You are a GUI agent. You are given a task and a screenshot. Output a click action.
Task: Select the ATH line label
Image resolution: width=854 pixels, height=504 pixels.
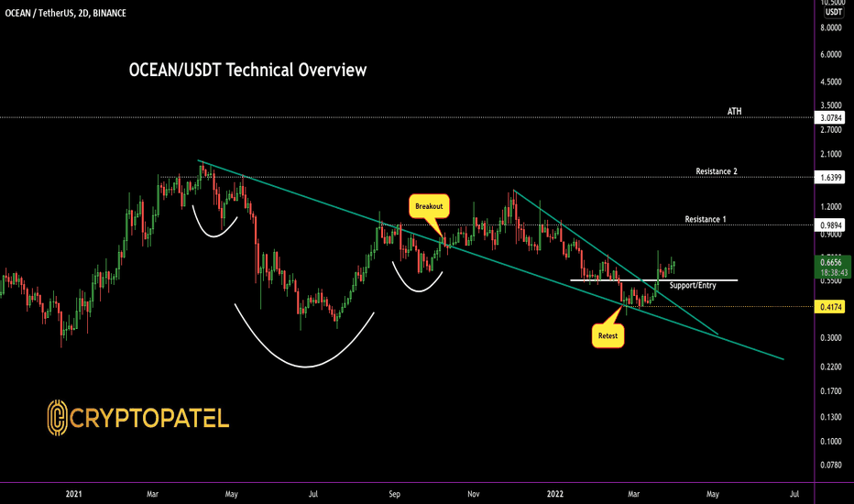(734, 111)
